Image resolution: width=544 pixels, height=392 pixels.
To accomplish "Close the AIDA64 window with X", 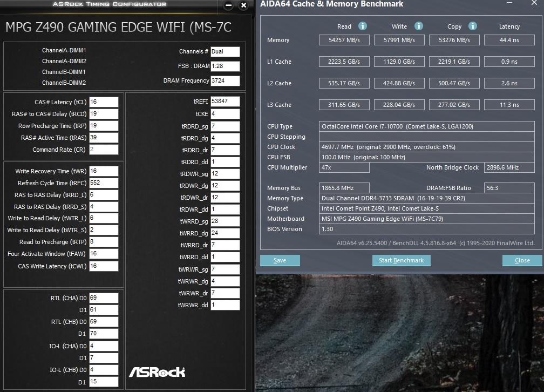I will click(534, 3).
